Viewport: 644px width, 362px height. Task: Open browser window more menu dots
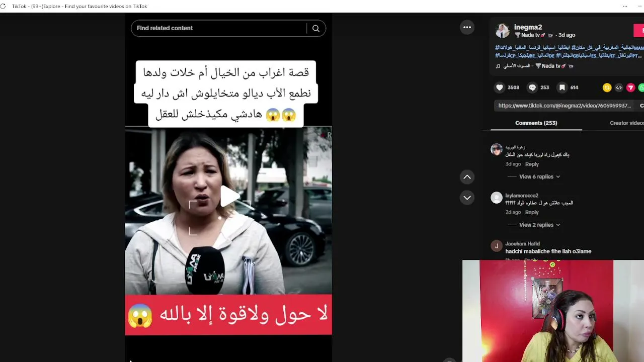[625, 6]
